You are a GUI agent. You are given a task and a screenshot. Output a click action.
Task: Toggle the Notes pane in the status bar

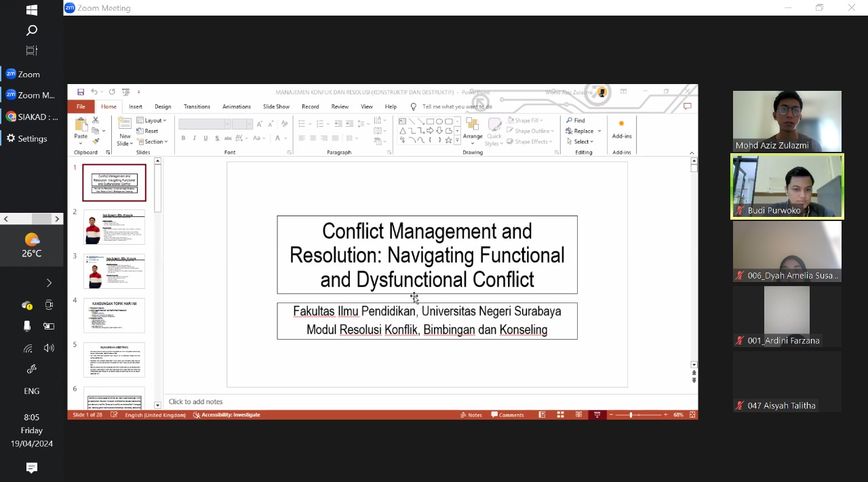click(x=471, y=415)
